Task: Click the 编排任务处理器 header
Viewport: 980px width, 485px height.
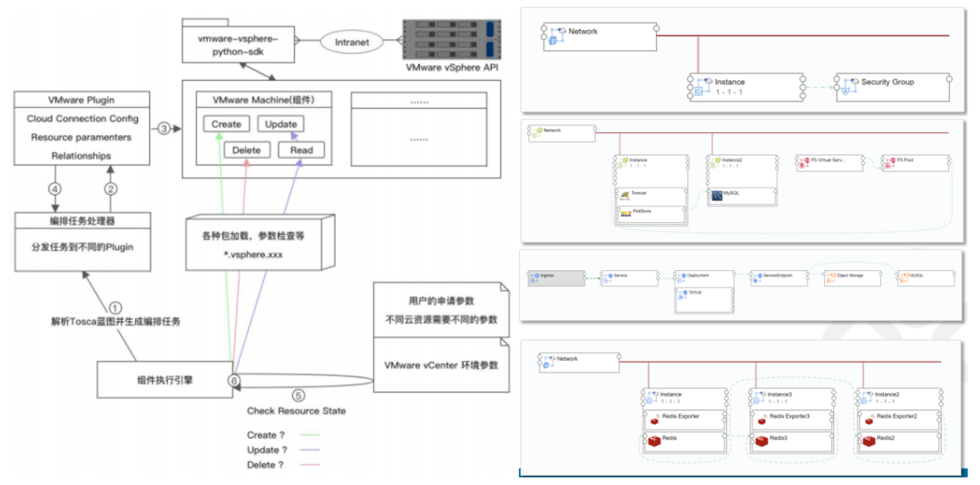Action: 83,219
